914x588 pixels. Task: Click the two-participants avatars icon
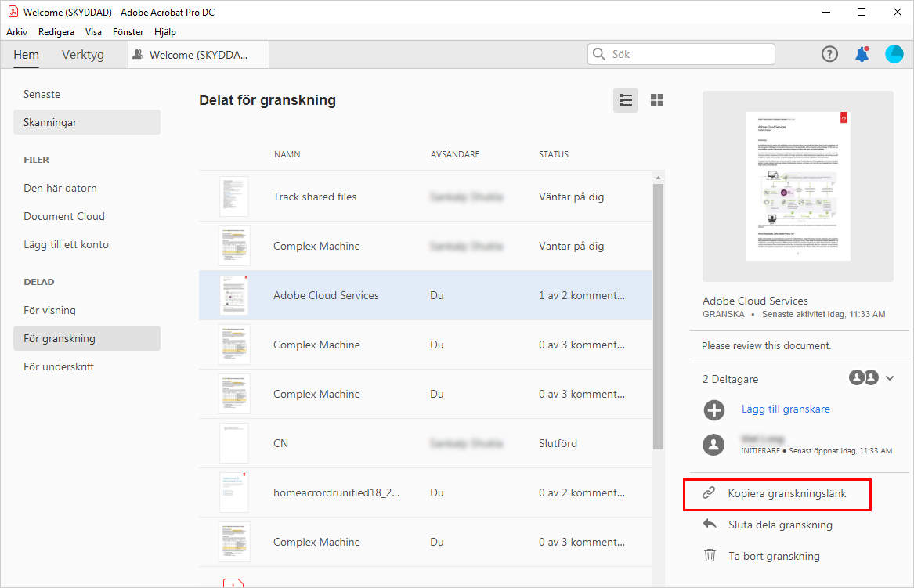[x=863, y=377]
